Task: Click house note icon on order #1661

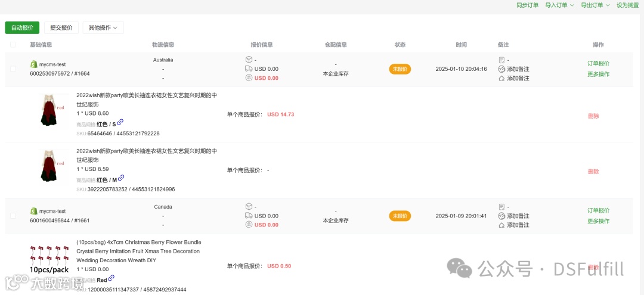Action: 501,225
